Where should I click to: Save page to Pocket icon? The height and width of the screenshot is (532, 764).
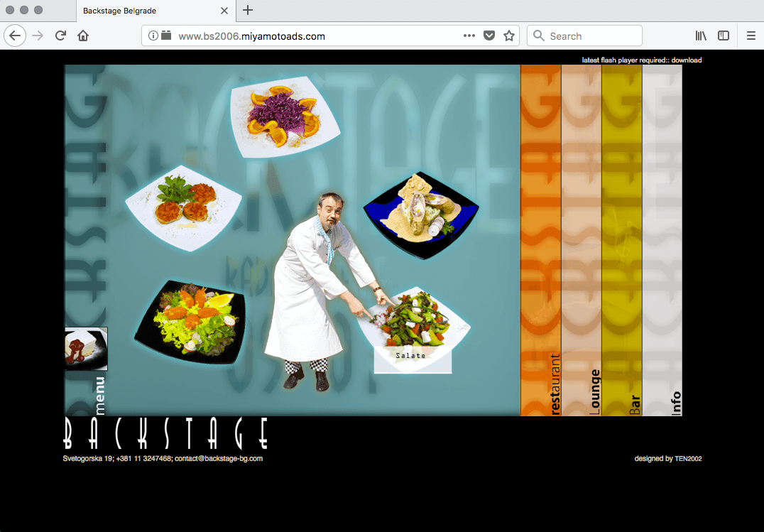tap(489, 36)
